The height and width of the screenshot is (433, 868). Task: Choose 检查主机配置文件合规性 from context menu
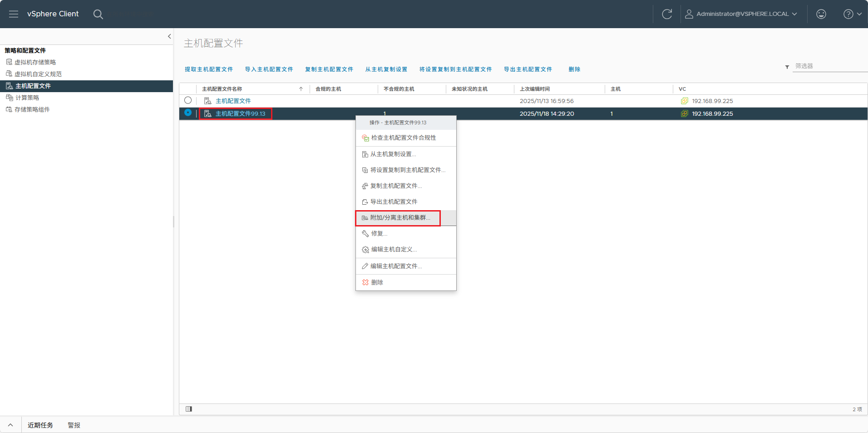pos(406,138)
